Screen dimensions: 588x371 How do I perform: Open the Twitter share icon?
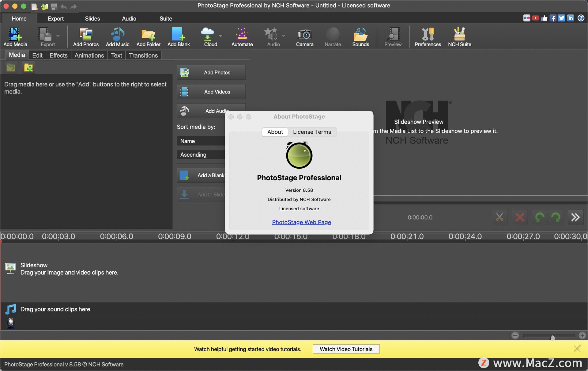(x=562, y=18)
